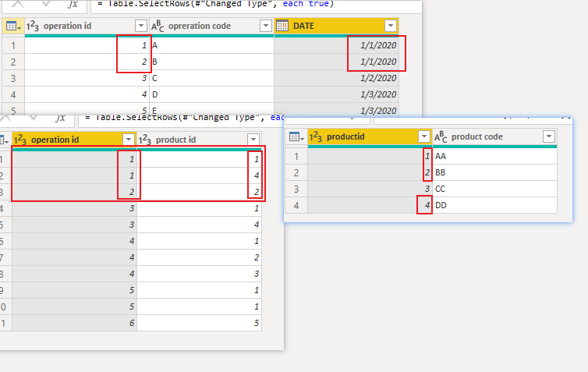The image size is (588, 372).
Task: Select the DATE column header
Action: pos(336,26)
